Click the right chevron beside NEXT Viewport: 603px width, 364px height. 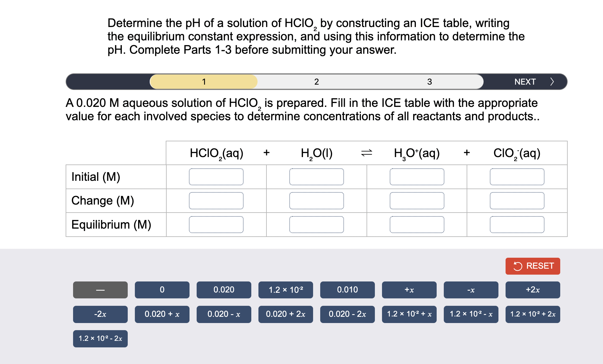click(x=552, y=82)
